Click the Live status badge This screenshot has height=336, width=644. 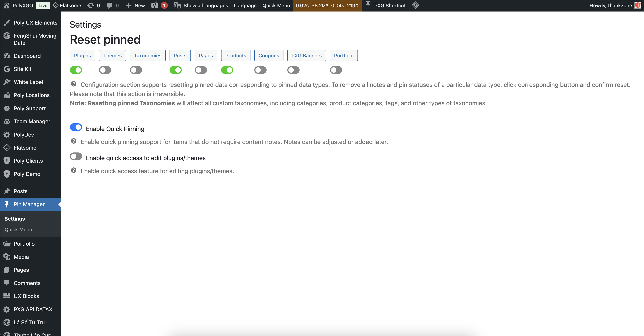pyautogui.click(x=43, y=6)
